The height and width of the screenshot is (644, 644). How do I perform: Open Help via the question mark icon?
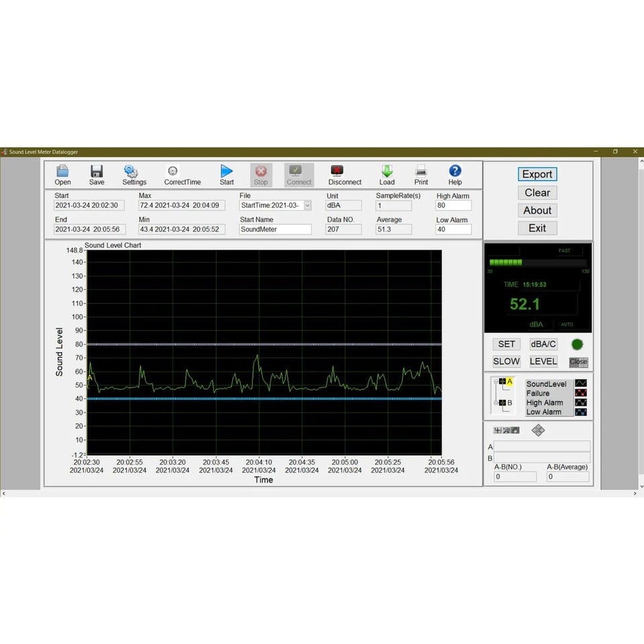point(455,171)
